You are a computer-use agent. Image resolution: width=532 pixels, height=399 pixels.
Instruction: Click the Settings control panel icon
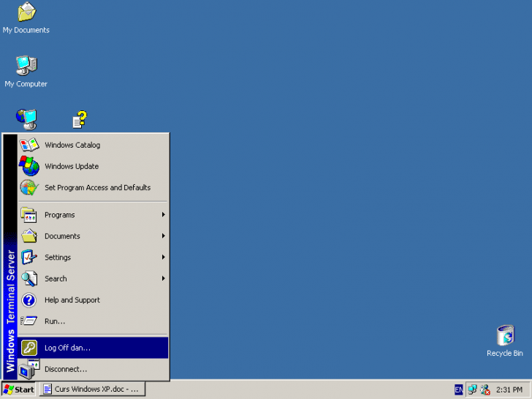click(29, 257)
